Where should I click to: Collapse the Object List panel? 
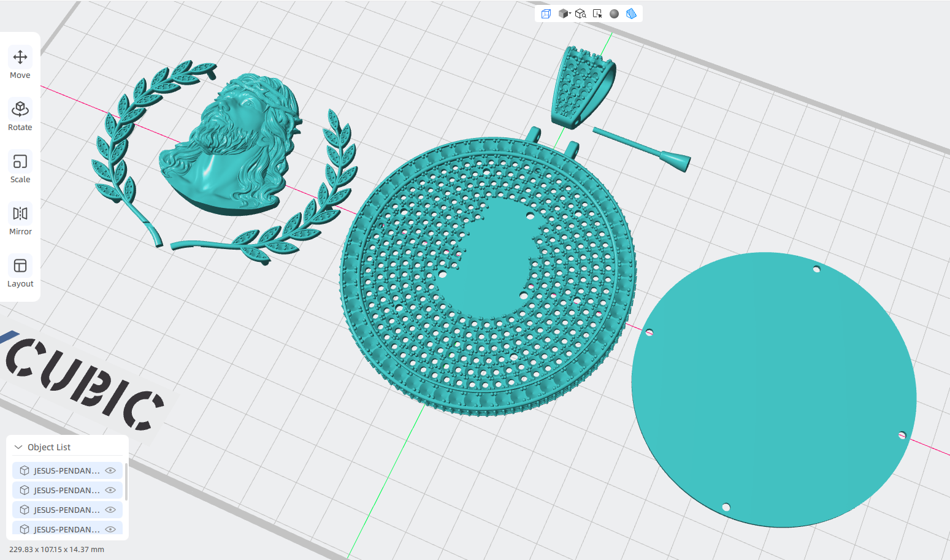point(18,447)
